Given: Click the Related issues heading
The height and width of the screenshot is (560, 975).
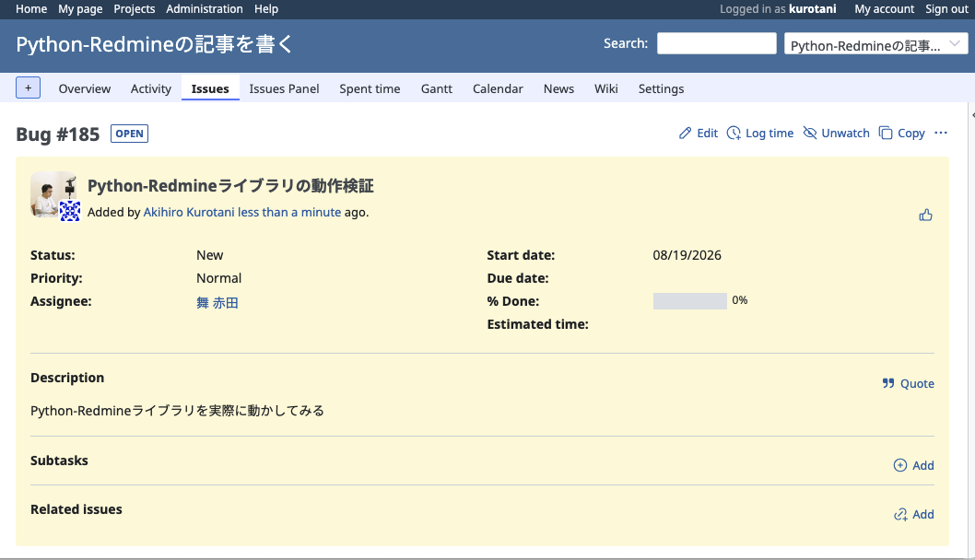Looking at the screenshot, I should coord(76,509).
